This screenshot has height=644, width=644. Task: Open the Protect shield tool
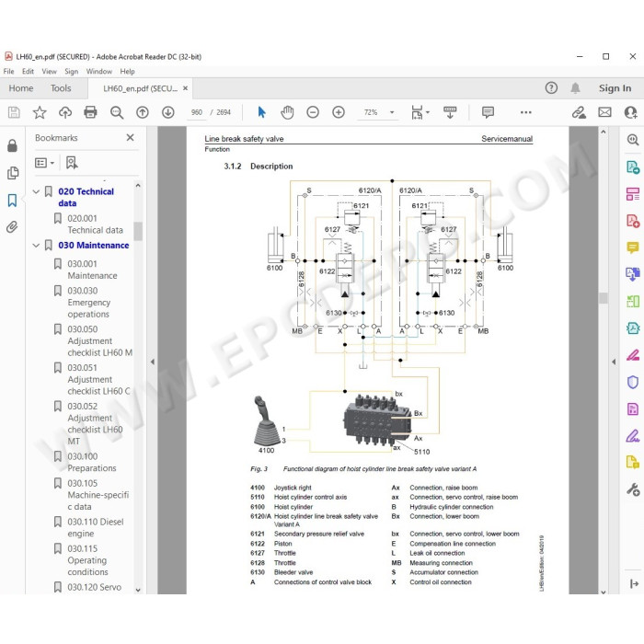pyautogui.click(x=633, y=382)
